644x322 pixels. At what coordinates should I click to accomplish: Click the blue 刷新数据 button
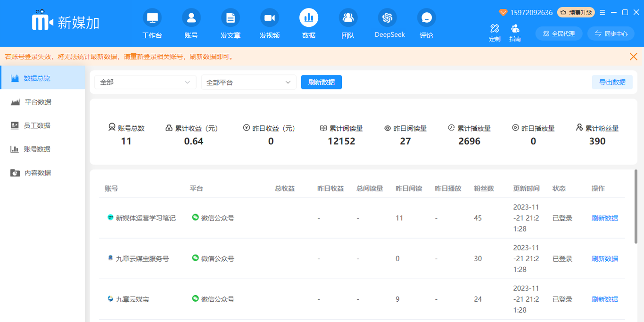(x=321, y=82)
